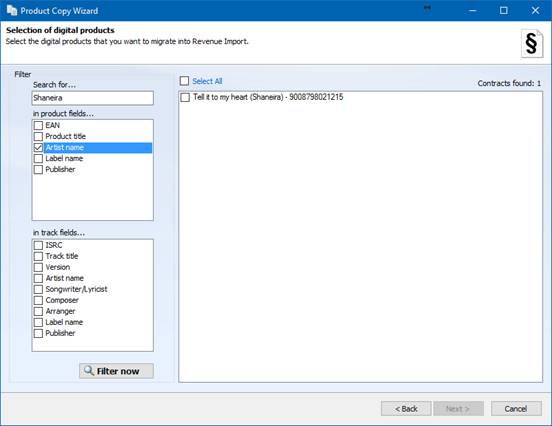Enable the Composer track field checkbox
Image resolution: width=552 pixels, height=426 pixels.
pos(38,300)
